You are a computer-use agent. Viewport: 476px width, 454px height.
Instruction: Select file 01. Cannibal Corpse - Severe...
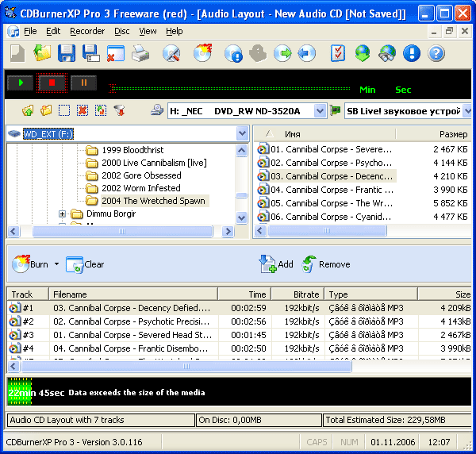[324, 149]
